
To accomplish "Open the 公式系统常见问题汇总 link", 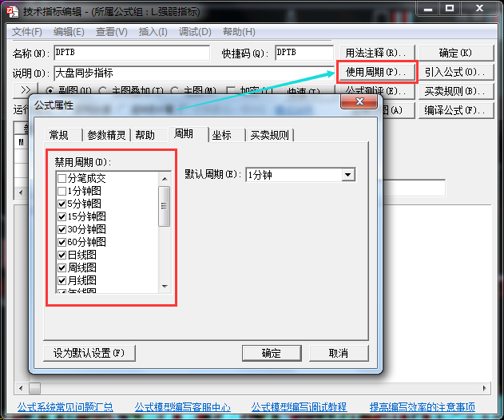I will (65, 407).
